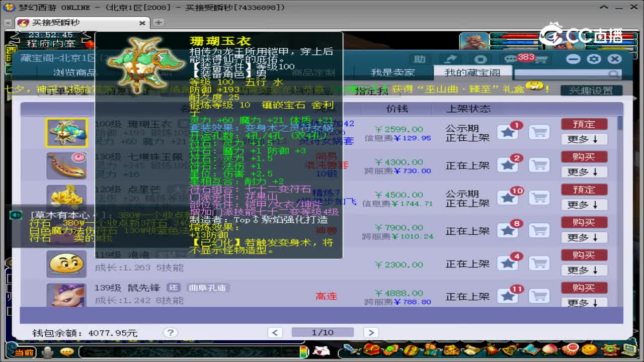Add the ¥2599.00 item to cart
The height and width of the screenshot is (362, 644).
[539, 132]
